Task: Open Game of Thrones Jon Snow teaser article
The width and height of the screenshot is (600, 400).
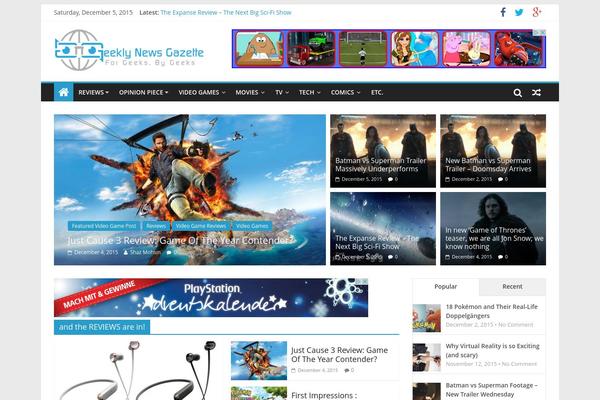Action: pyautogui.click(x=494, y=238)
